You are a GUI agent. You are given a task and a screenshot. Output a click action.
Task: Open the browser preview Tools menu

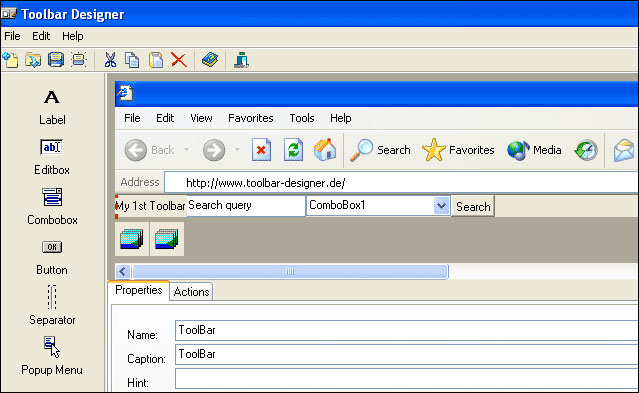click(302, 118)
